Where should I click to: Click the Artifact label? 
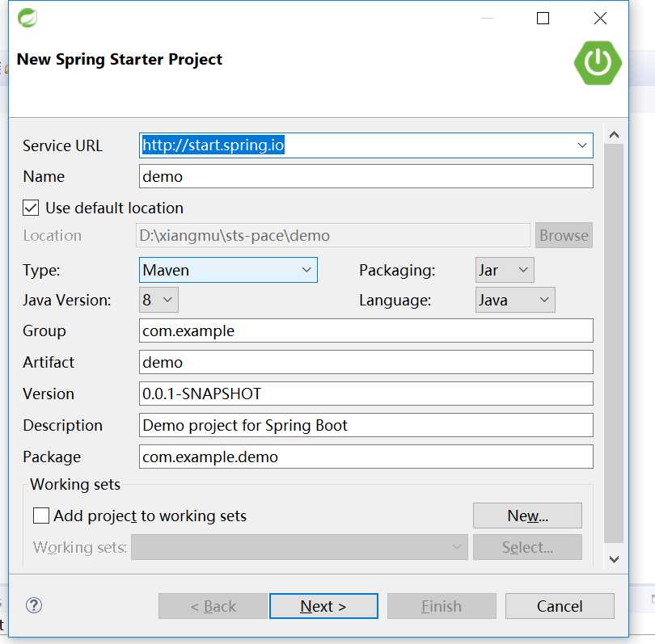click(49, 362)
